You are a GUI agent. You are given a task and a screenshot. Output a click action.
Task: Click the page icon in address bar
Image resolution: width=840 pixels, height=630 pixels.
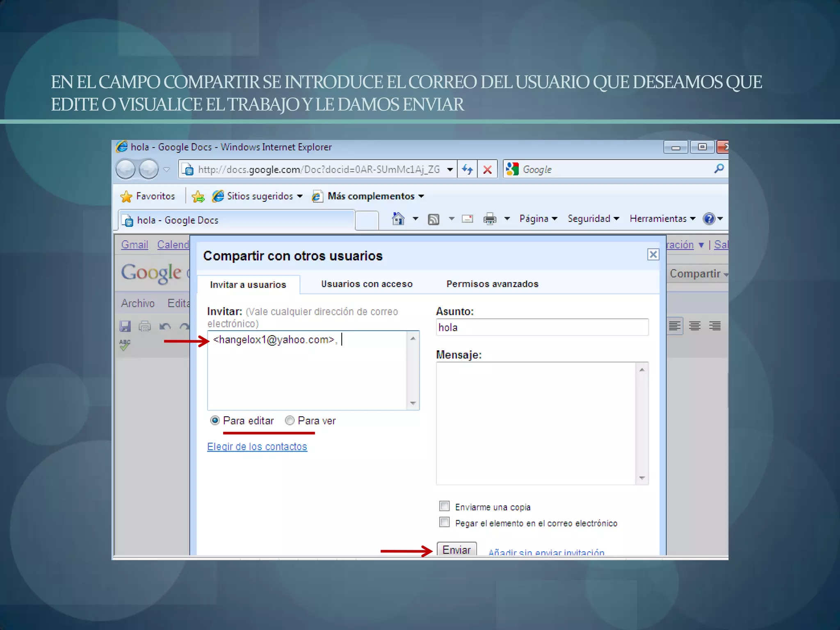tap(188, 169)
